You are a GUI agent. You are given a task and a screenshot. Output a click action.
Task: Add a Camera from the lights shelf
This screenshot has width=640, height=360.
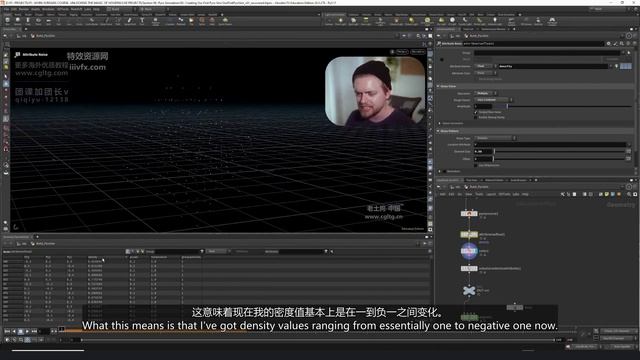pyautogui.click(x=329, y=21)
